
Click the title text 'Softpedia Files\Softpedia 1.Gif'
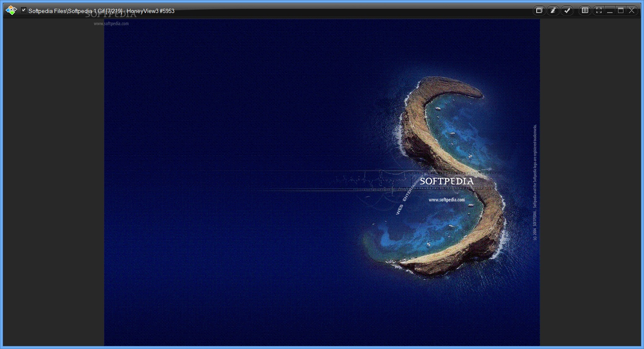(x=67, y=11)
